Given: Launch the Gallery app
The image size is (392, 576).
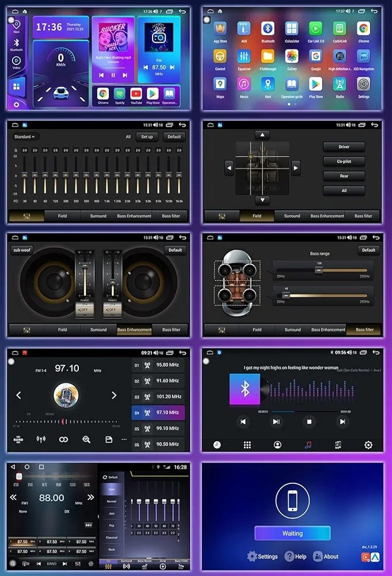Looking at the screenshot, I should pyautogui.click(x=292, y=60).
